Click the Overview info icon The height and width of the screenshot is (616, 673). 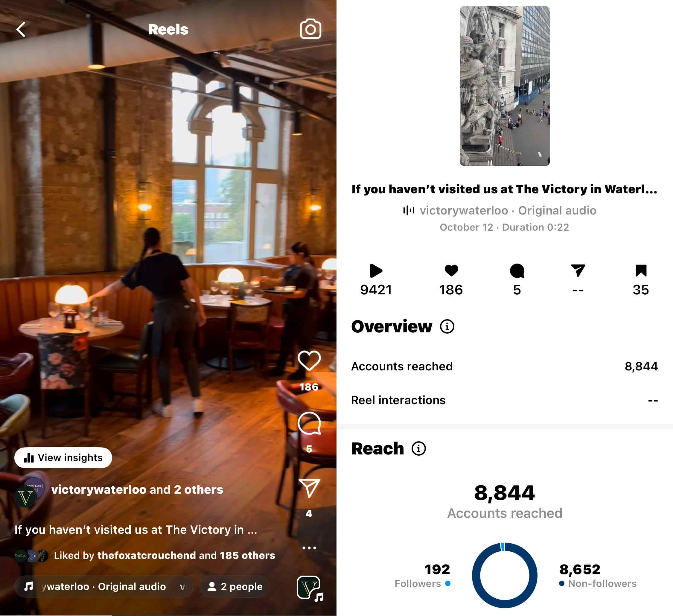447,326
